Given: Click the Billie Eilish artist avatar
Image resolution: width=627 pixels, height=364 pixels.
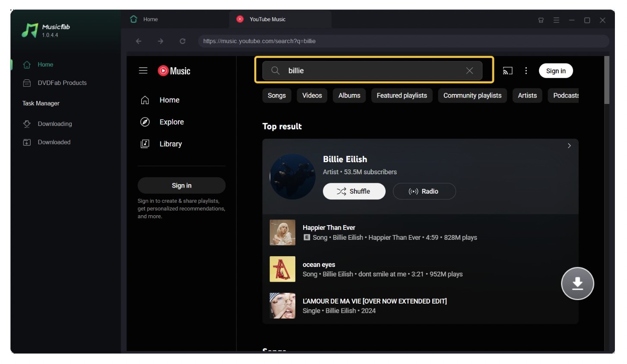Looking at the screenshot, I should click(x=293, y=176).
